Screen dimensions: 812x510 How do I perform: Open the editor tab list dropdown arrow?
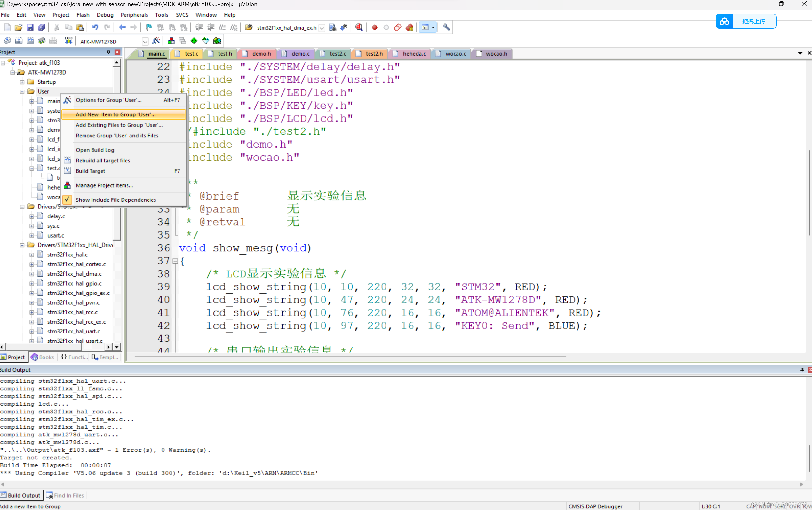tap(800, 54)
